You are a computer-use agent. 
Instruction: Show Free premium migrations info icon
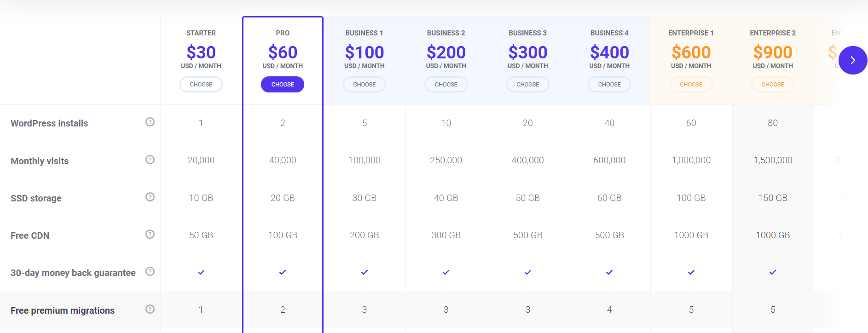point(150,309)
